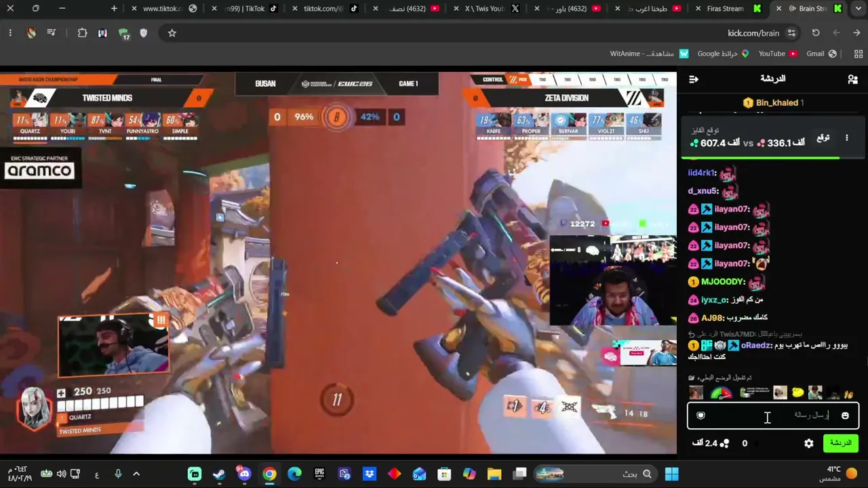The height and width of the screenshot is (488, 868).
Task: Click the توقع prediction button
Action: (823, 138)
